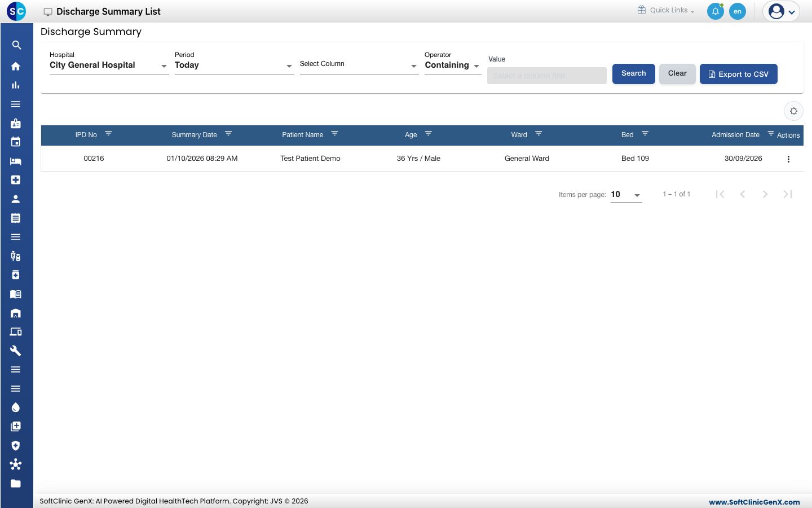Open the hub network sidebar icon

tap(16, 464)
